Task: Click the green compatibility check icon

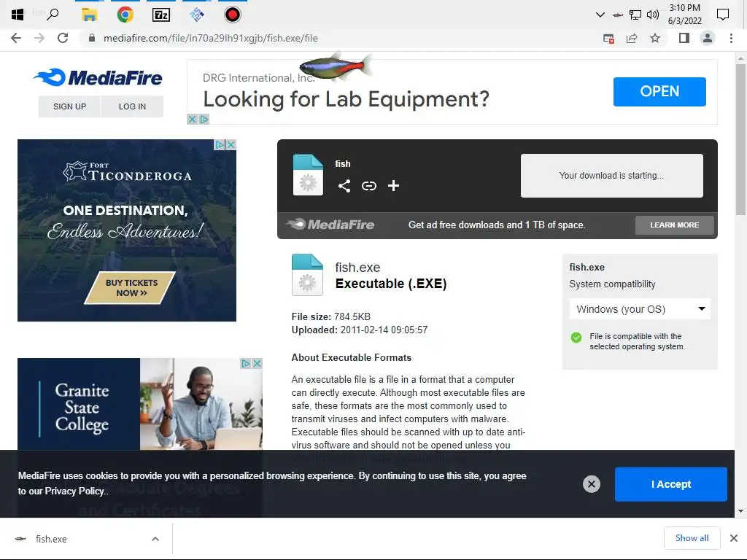Action: 576,338
